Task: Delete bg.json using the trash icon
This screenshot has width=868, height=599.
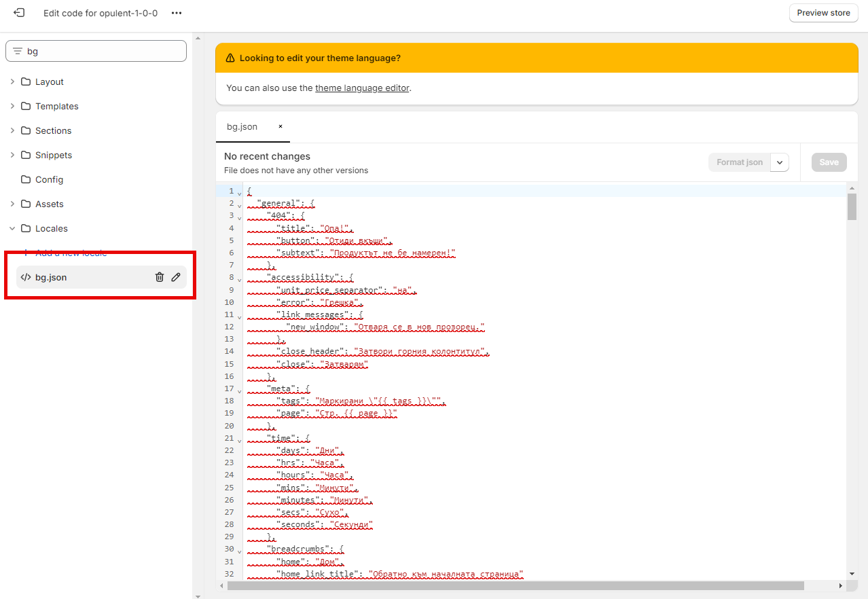Action: point(160,277)
